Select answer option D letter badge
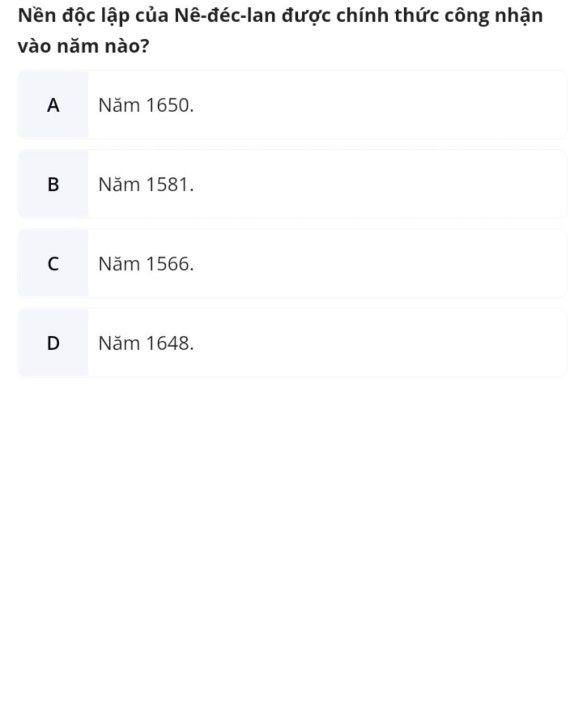Screen dimensions: 583x728 pos(53,343)
